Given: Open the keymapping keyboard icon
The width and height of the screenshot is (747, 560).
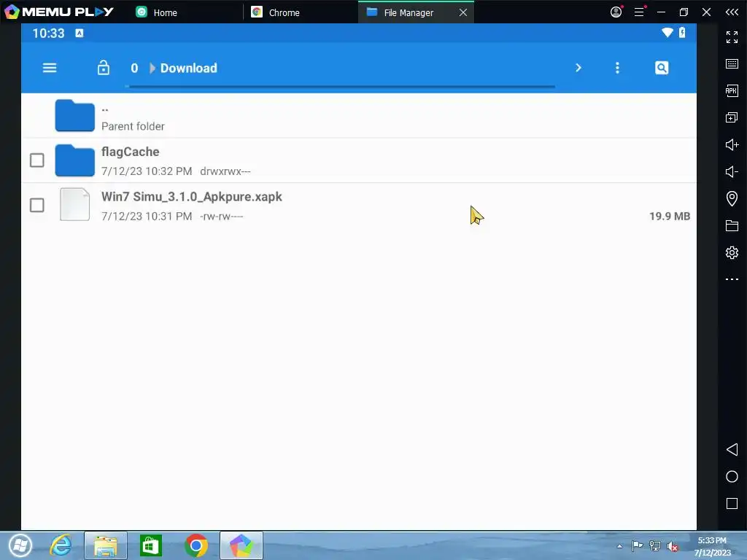Looking at the screenshot, I should [x=732, y=64].
